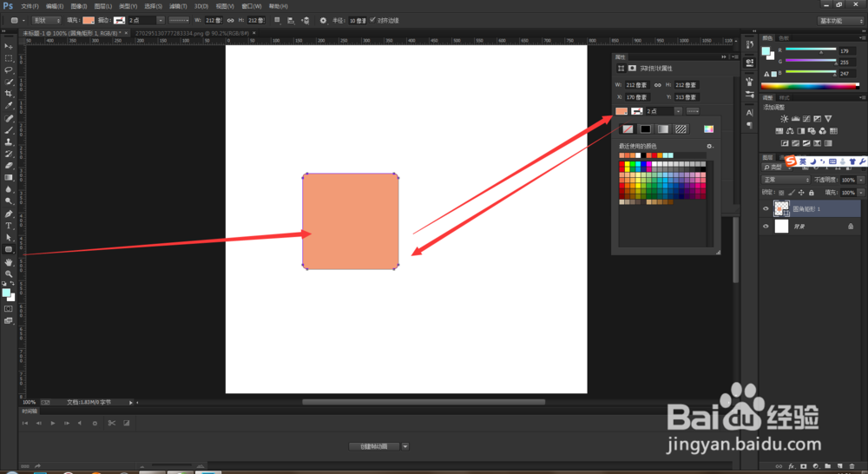Select the Gradient tool
The image size is (868, 474).
click(9, 178)
